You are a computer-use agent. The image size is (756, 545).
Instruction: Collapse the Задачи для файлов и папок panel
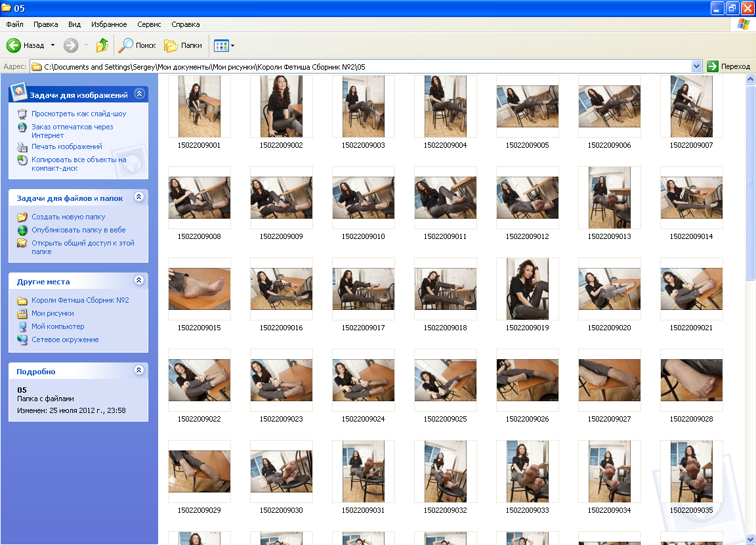139,197
